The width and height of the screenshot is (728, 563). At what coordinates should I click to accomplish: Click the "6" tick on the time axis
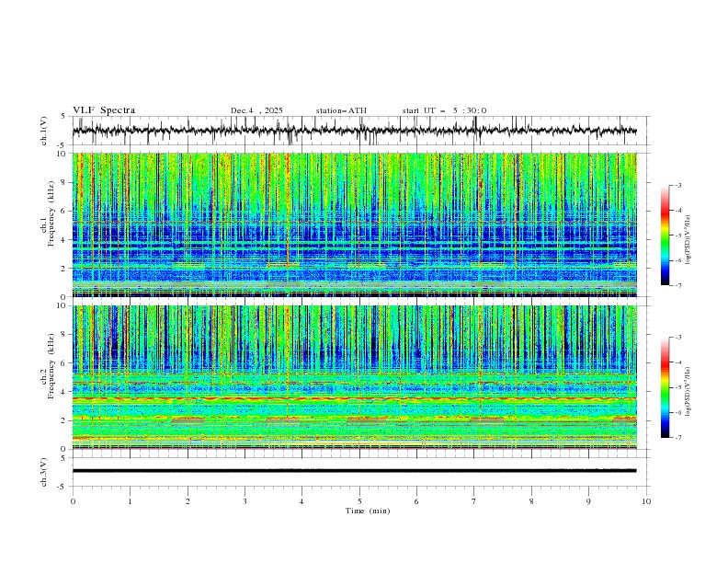pyautogui.click(x=416, y=501)
